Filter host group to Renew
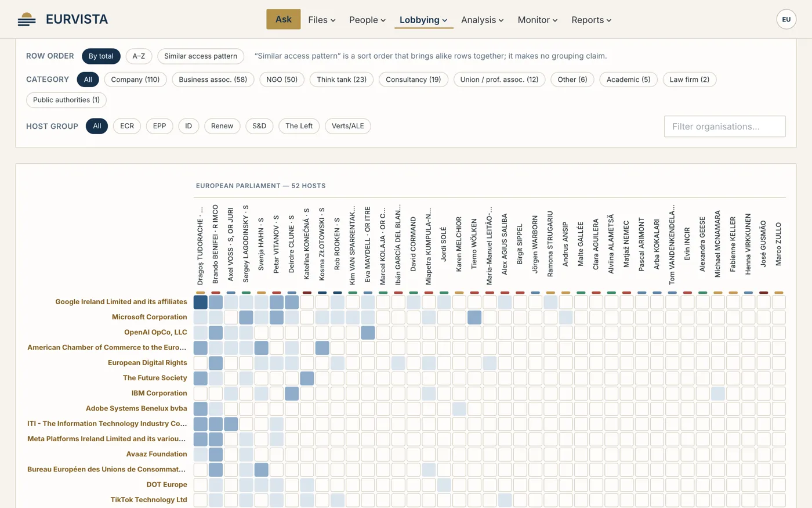Image resolution: width=812 pixels, height=508 pixels. tap(222, 126)
